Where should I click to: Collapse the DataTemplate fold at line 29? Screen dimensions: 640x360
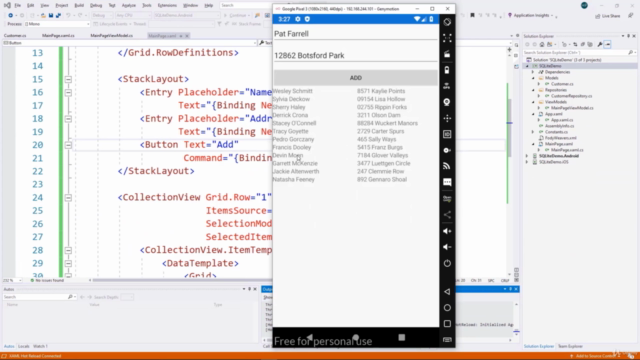68,263
